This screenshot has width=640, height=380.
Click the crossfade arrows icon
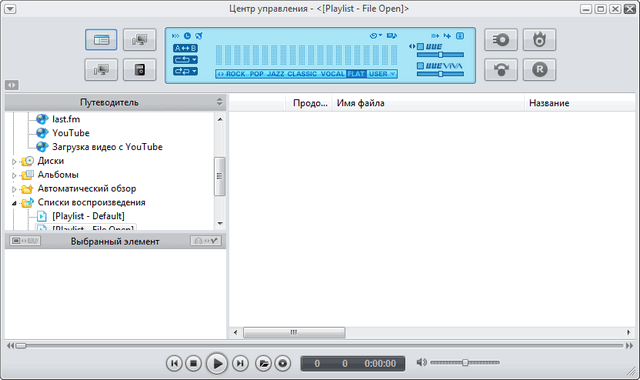[435, 36]
